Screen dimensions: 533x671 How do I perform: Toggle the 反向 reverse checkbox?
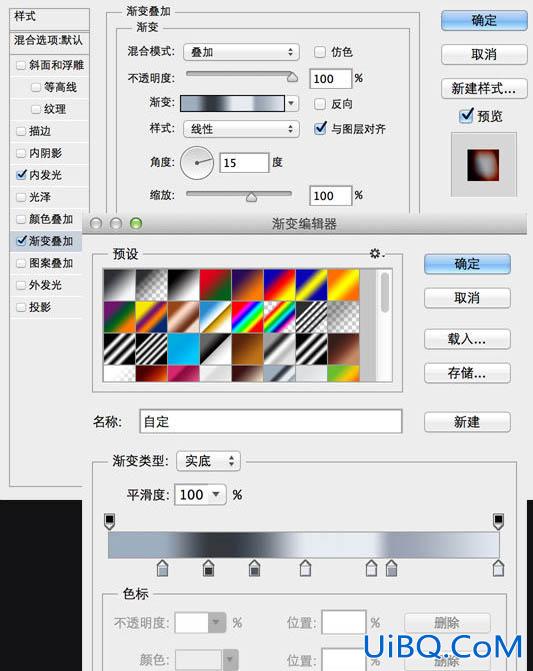pos(320,104)
